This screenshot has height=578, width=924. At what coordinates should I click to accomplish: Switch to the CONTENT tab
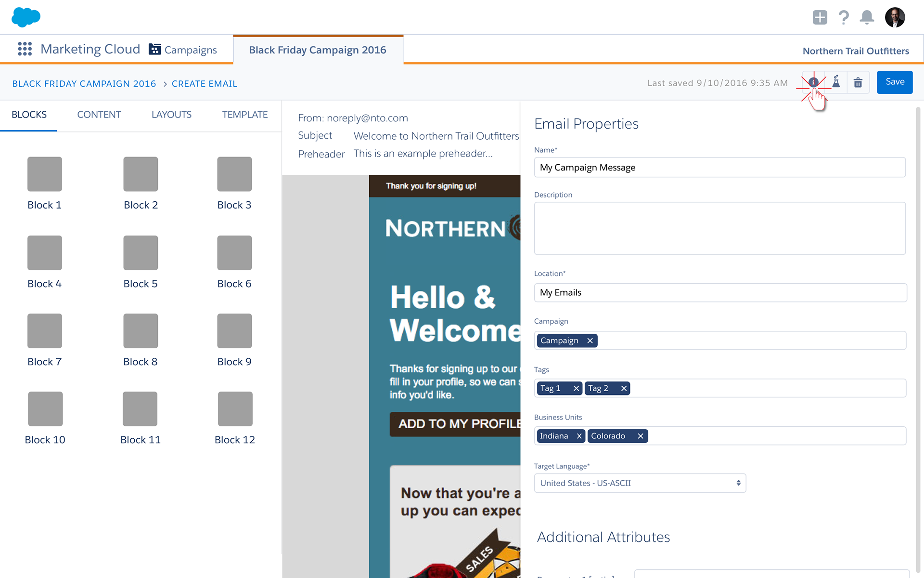[x=99, y=115]
